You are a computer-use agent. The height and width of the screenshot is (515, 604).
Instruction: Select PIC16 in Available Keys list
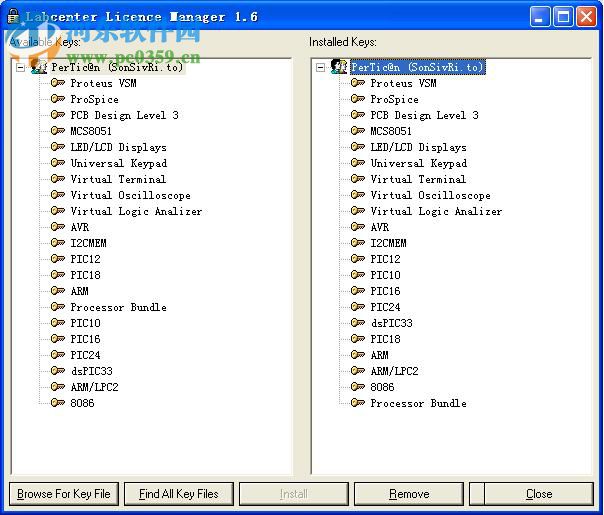tap(86, 339)
